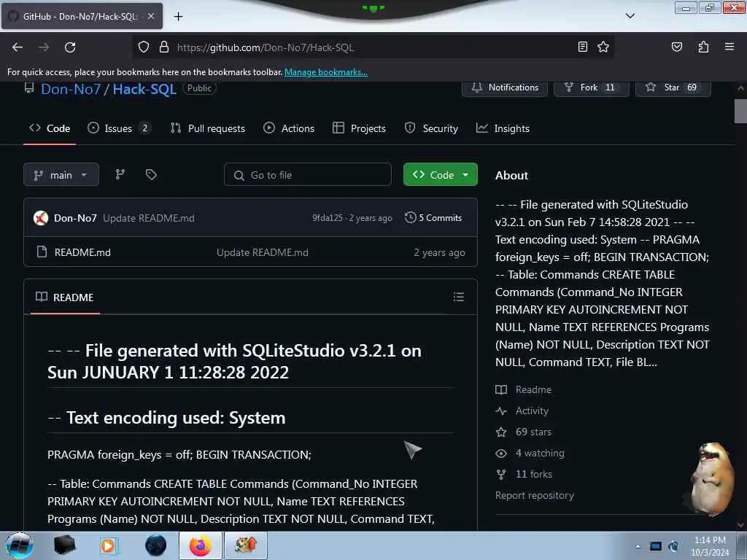747x560 pixels.
Task: Open latest commit message Update README.md
Action: [149, 218]
